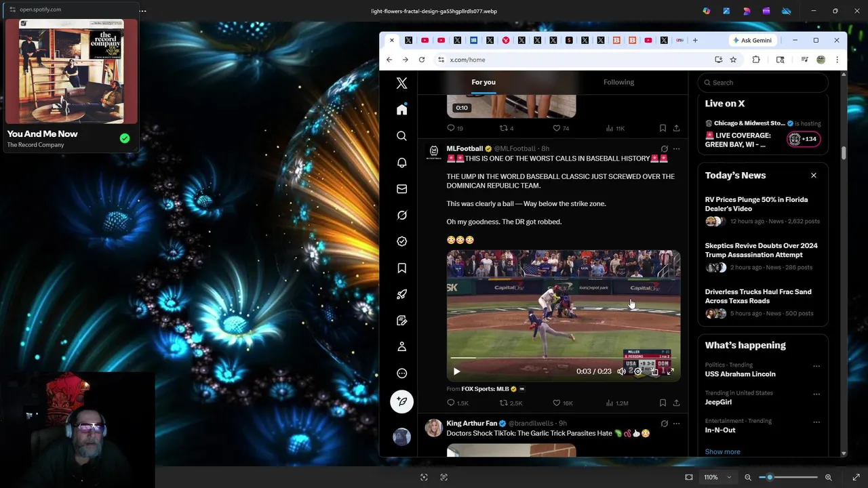Click Ask Gemini in Chrome

751,40
